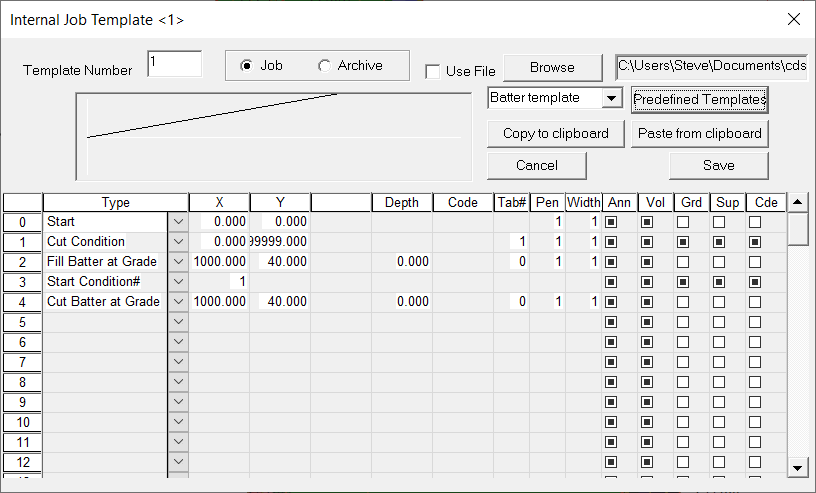Viewport: 816px width, 493px height.
Task: Toggle Grd checkbox for Cut Condition row
Action: [x=683, y=241]
